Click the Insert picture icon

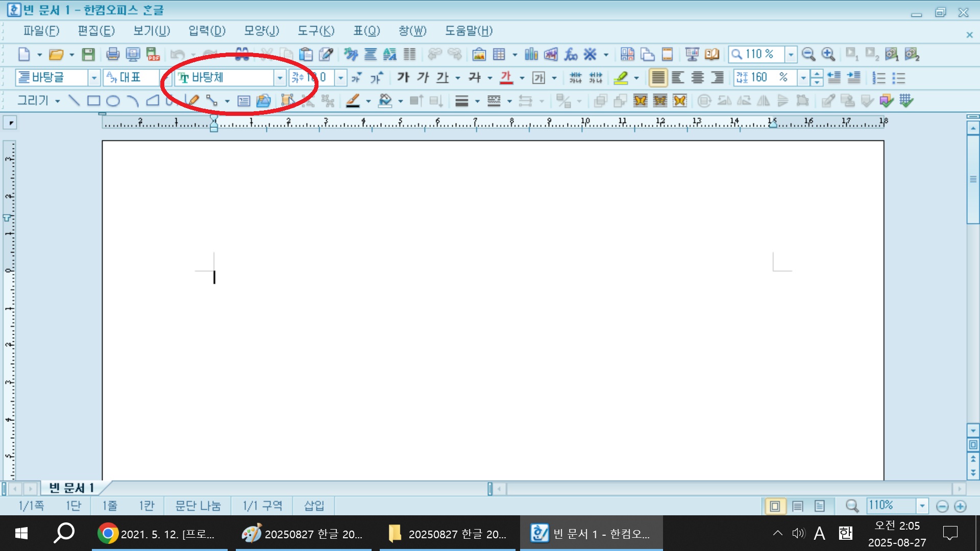coord(479,54)
